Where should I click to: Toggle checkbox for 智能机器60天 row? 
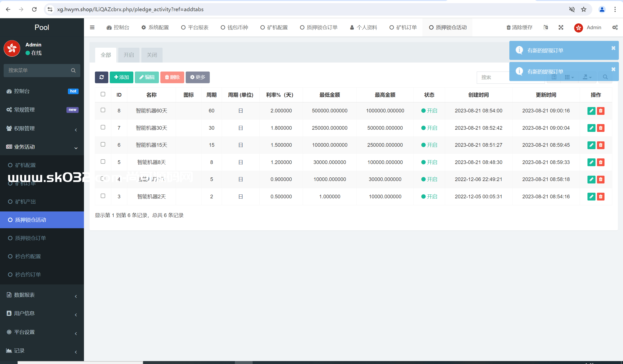coord(103,110)
